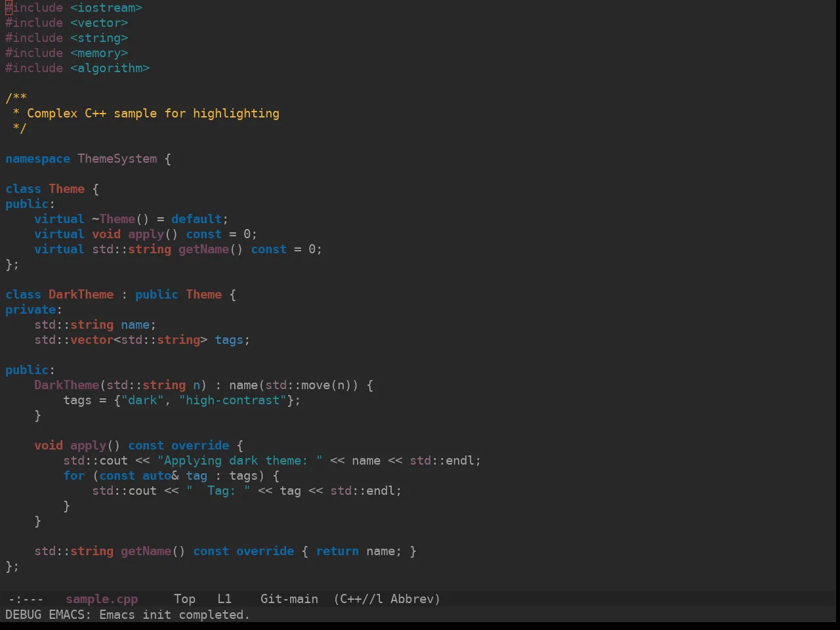Click the string "Applying dark theme: "

pos(240,461)
